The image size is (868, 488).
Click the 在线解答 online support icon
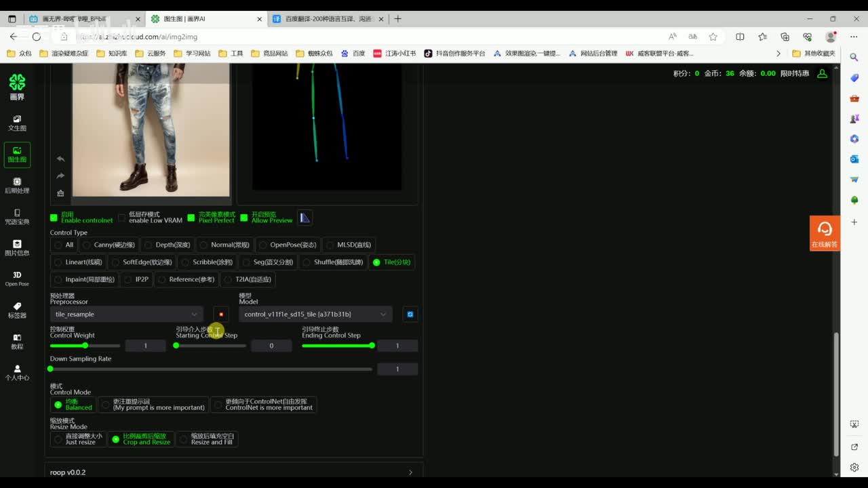(825, 233)
